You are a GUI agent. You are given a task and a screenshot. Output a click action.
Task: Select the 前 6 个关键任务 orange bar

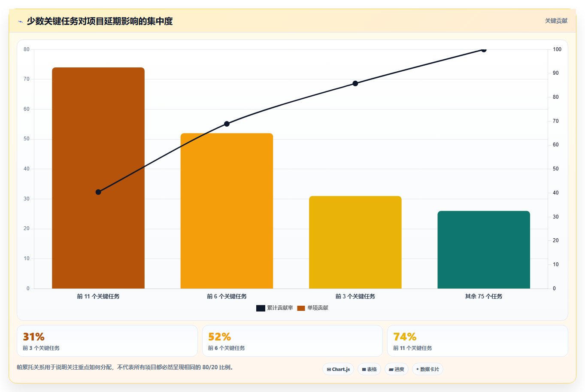(227, 211)
